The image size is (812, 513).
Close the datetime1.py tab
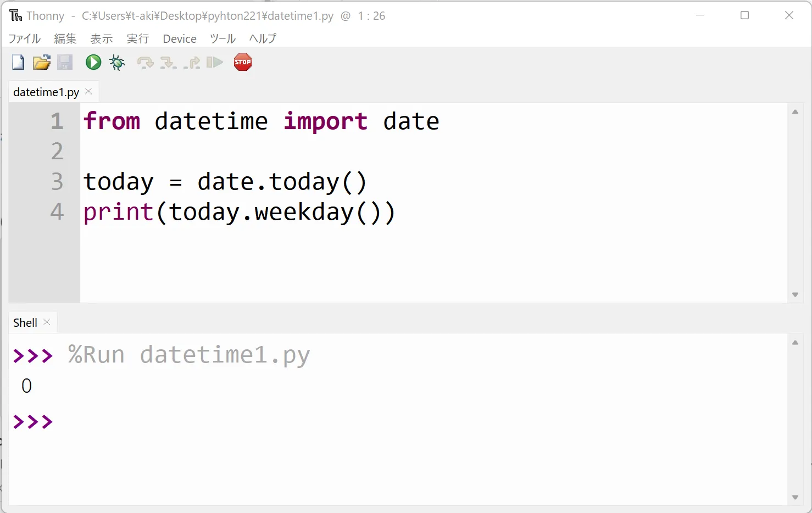click(88, 91)
